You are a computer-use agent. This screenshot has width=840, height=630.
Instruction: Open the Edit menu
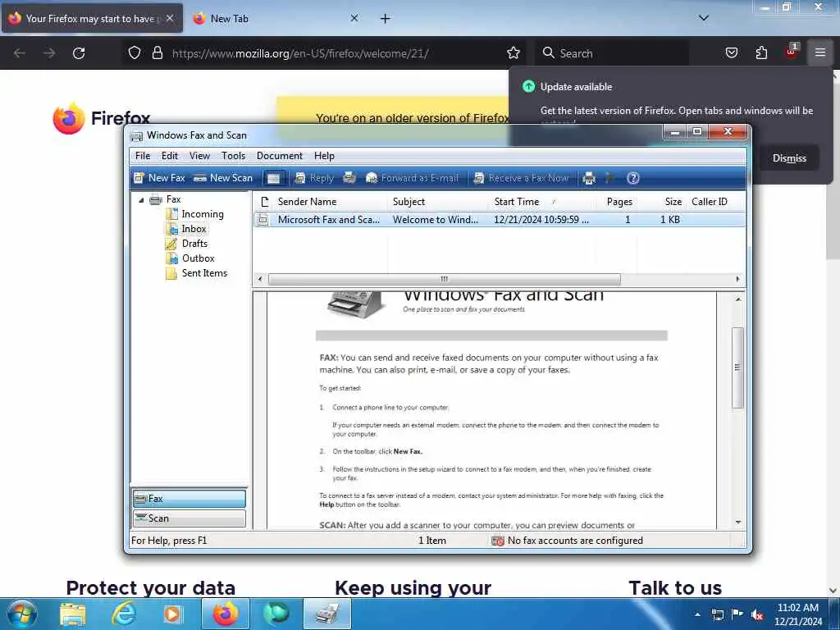point(169,156)
